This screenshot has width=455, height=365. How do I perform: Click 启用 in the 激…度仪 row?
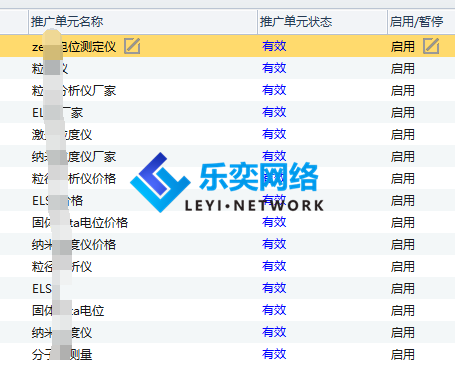click(403, 134)
